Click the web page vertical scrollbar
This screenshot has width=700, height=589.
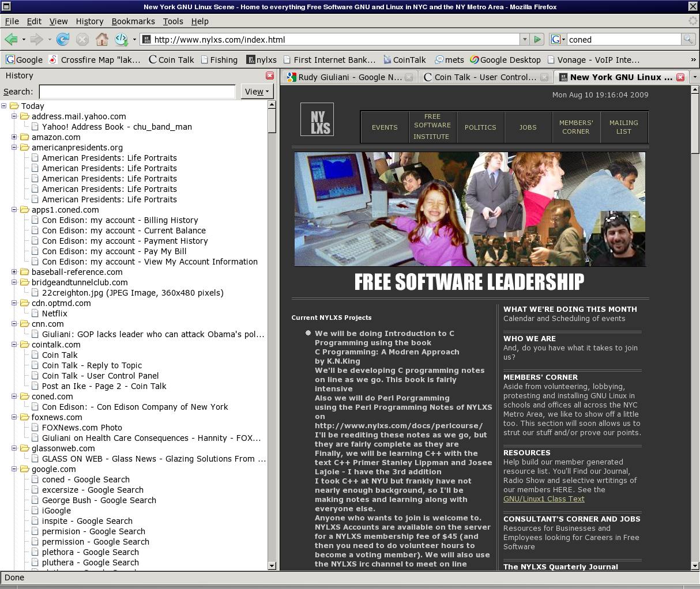(695, 327)
